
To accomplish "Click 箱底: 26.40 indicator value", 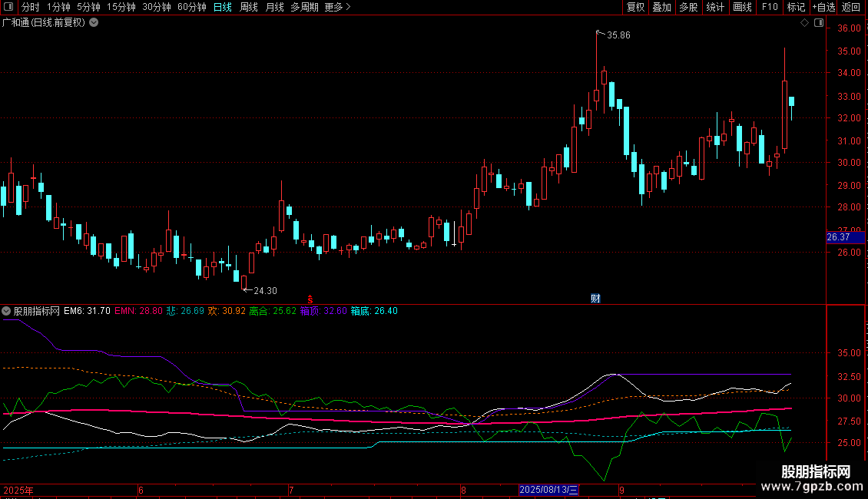I will (x=374, y=311).
